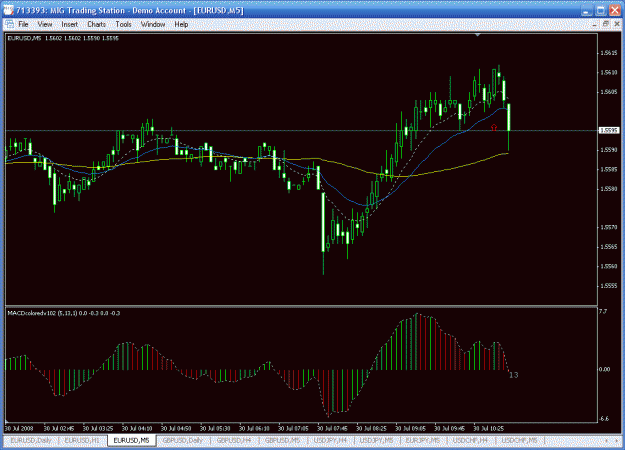625x450 pixels.
Task: Close the inner EURUSD,M5 chart window
Action: 617,24
